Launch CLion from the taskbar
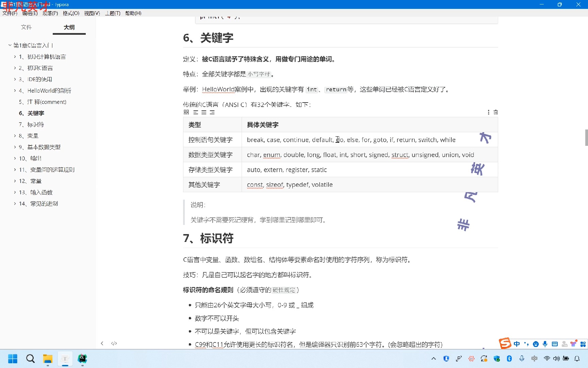Viewport: 588px width, 368px height. [x=82, y=358]
